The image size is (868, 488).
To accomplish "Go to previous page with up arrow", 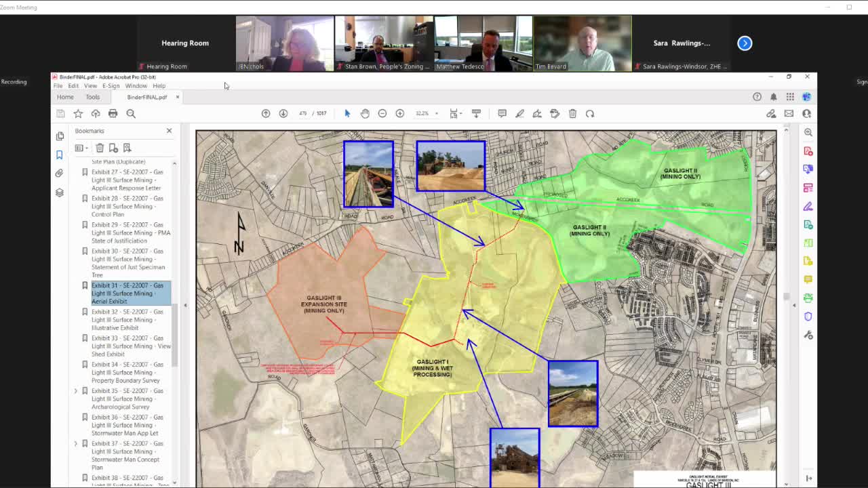I will pyautogui.click(x=266, y=114).
